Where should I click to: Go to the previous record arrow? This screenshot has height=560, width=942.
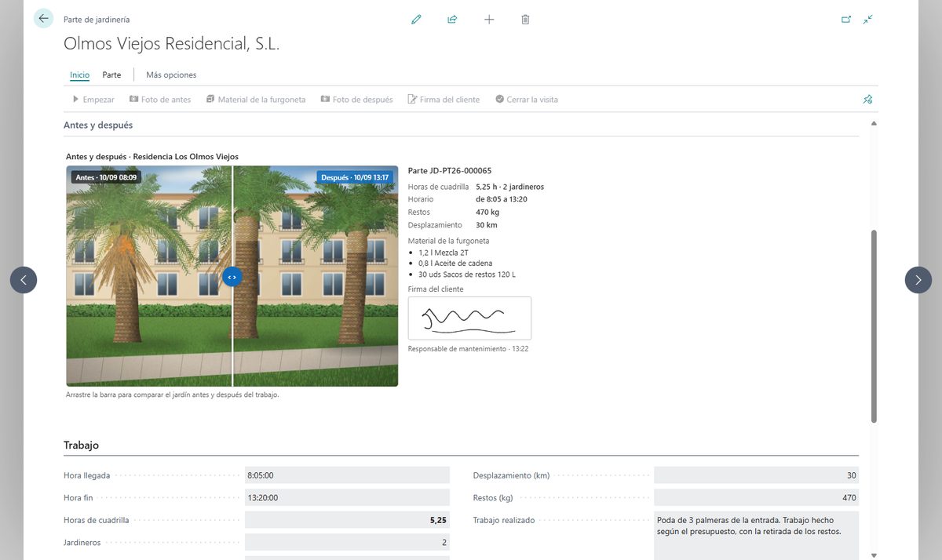(24, 279)
